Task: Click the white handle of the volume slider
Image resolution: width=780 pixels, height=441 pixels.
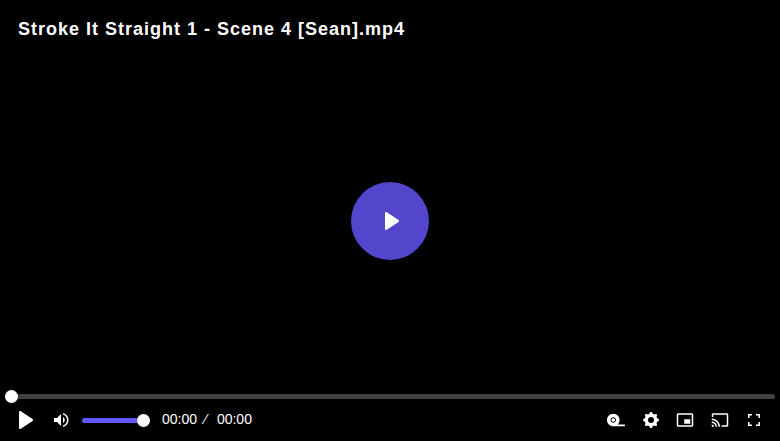Action: 143,421
